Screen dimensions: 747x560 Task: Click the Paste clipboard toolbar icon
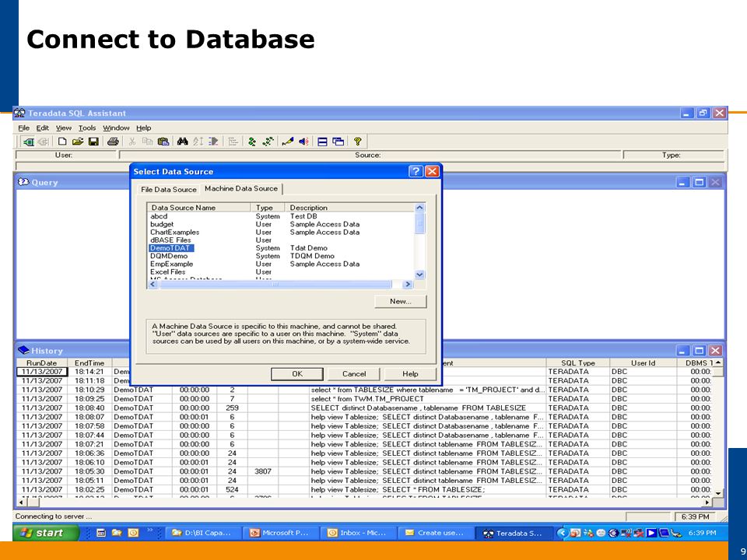pyautogui.click(x=163, y=142)
